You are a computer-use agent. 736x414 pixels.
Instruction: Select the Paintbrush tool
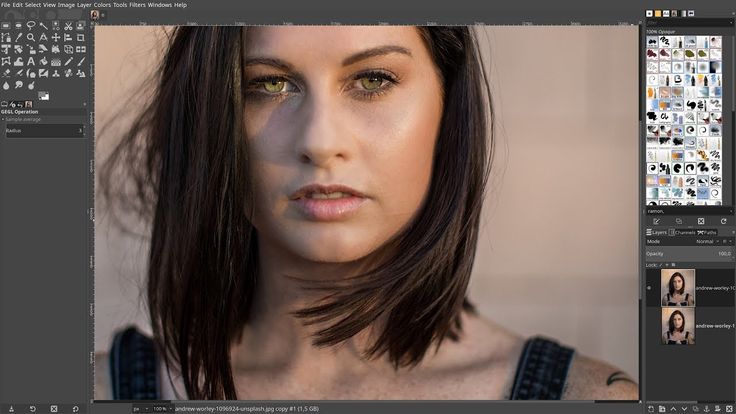81,61
